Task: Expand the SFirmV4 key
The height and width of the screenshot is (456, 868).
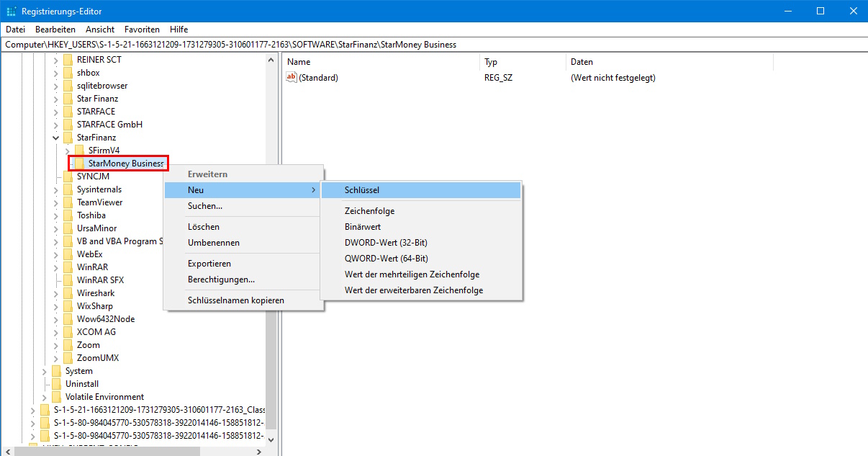Action: click(x=68, y=151)
